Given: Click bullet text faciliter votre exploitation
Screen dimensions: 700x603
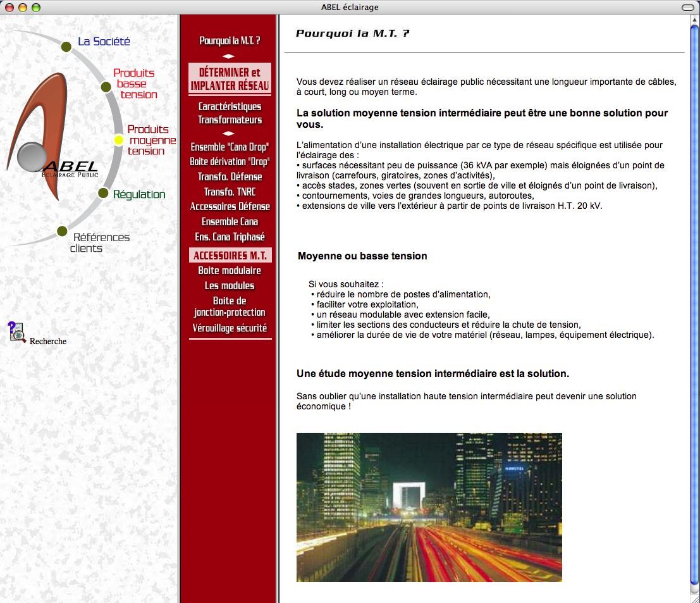Looking at the screenshot, I should click(x=367, y=304).
